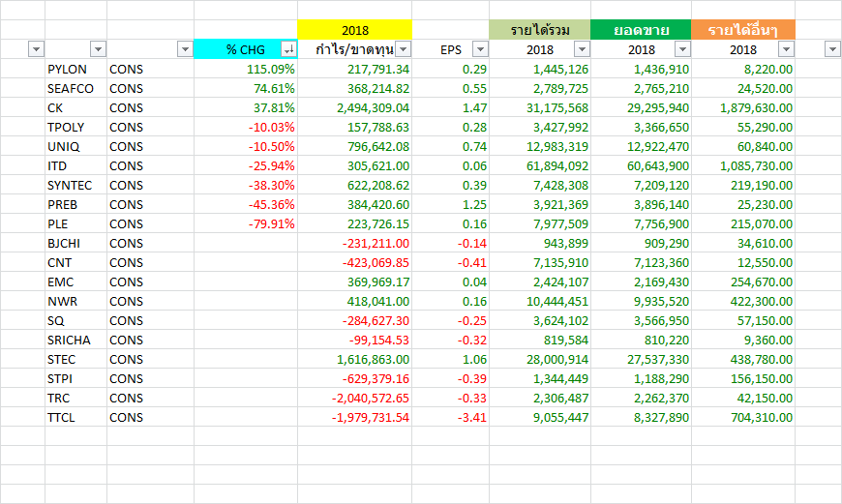
Task: Select the 74.61% change cell
Action: [x=246, y=89]
